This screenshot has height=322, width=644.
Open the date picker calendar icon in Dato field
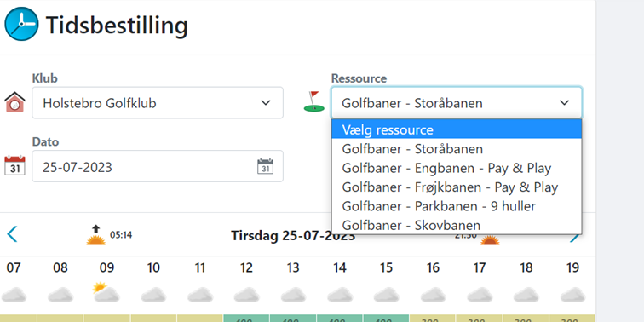pyautogui.click(x=265, y=166)
